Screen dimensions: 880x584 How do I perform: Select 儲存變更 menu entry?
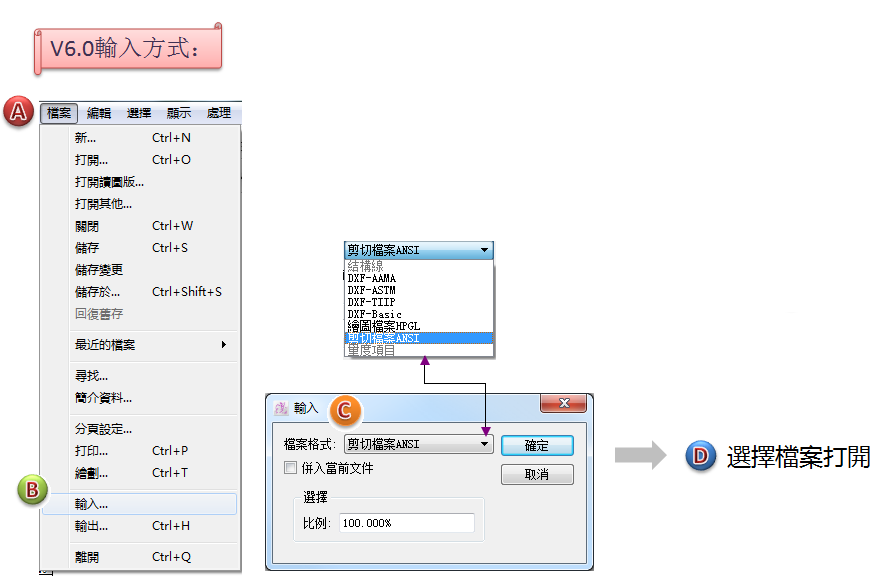click(x=140, y=270)
